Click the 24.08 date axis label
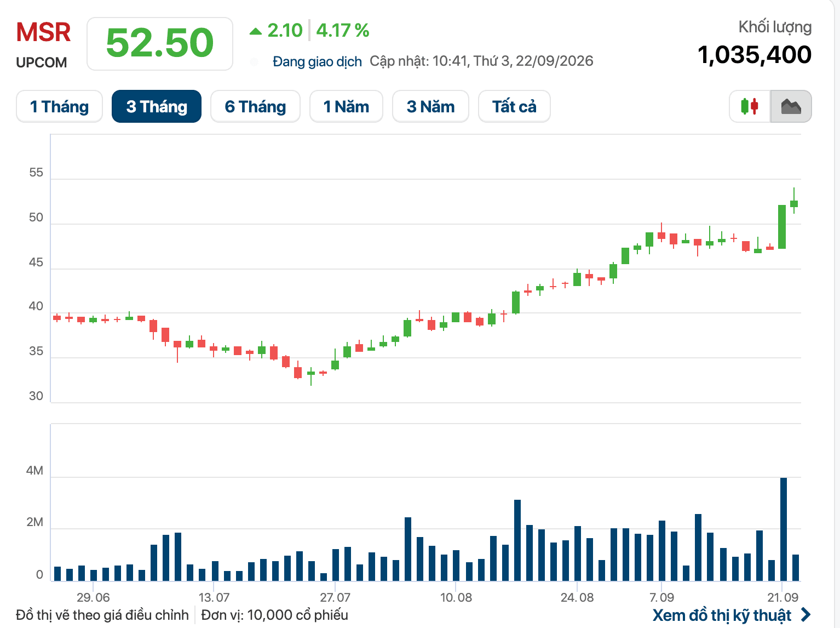Image resolution: width=840 pixels, height=628 pixels. [577, 597]
